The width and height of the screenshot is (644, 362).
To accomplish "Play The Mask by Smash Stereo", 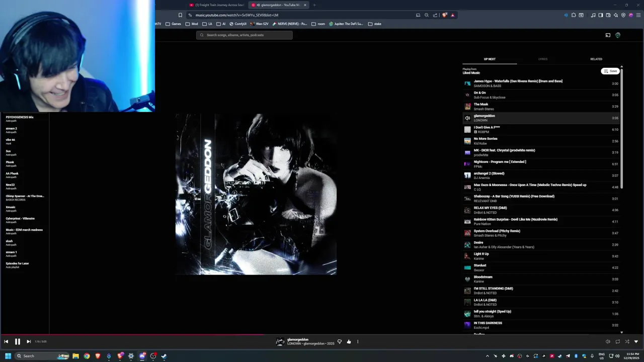I will pyautogui.click(x=541, y=107).
